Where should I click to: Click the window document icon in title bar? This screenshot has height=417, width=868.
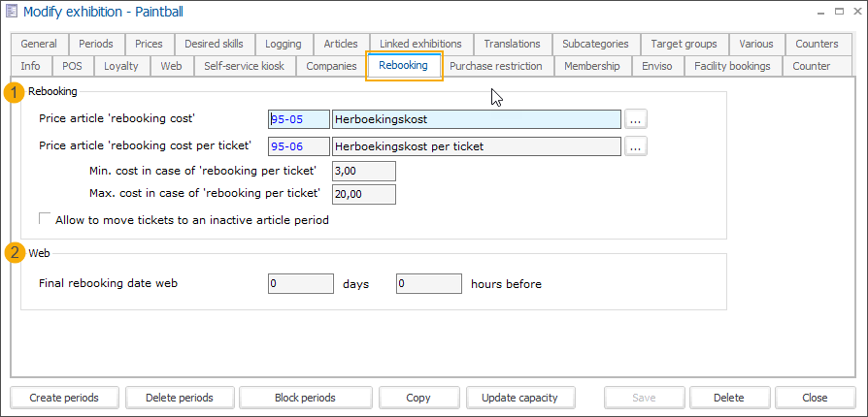point(11,11)
